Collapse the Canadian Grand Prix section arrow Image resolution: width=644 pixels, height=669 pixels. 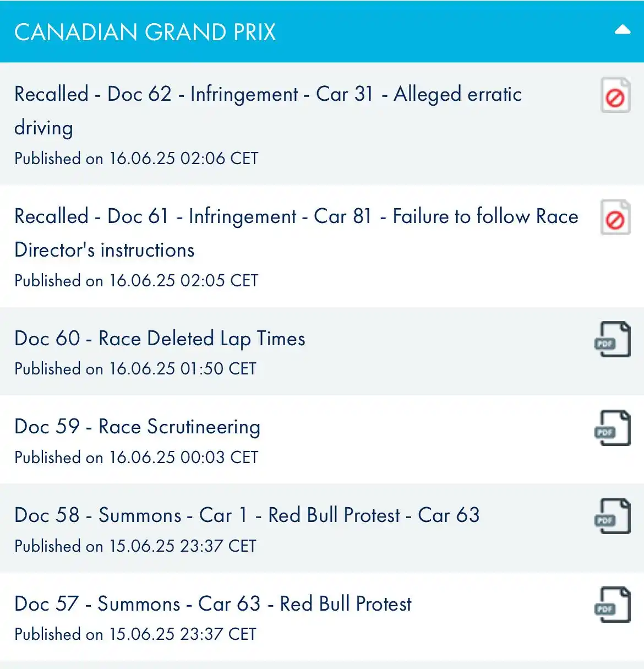623,30
